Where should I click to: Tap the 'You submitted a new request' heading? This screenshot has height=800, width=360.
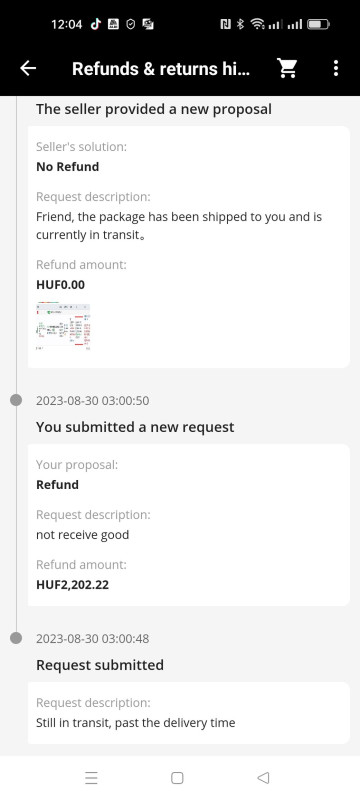point(135,427)
